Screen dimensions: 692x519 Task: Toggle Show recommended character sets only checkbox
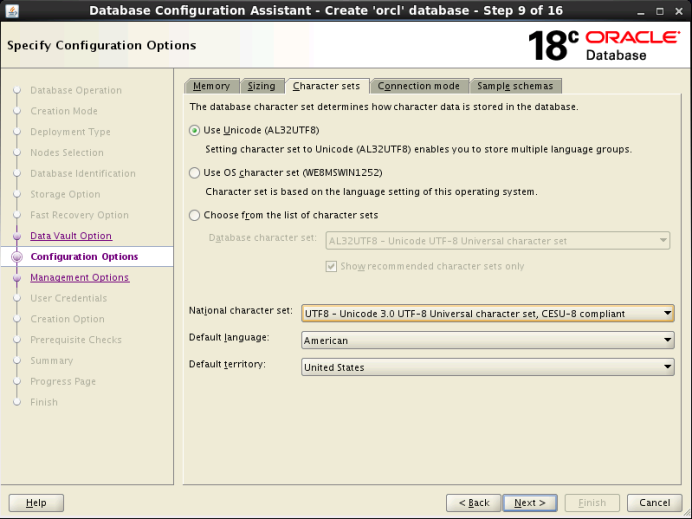point(331,266)
